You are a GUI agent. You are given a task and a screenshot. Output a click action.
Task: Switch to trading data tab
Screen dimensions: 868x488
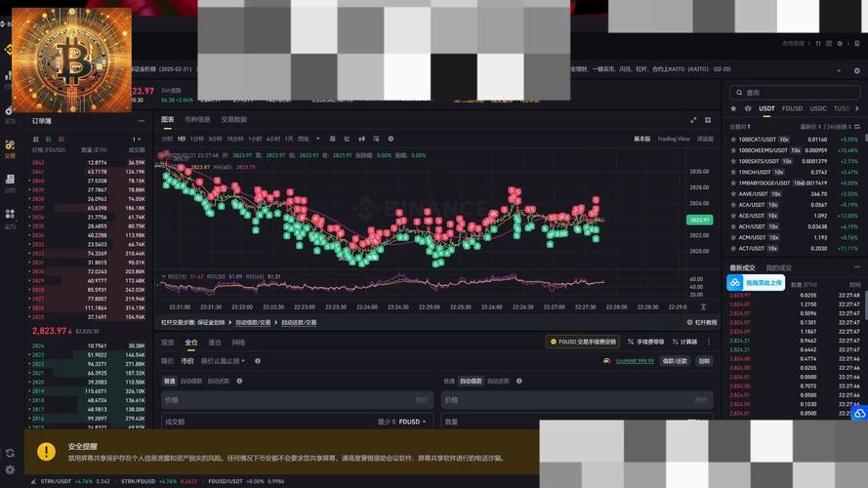tap(233, 119)
